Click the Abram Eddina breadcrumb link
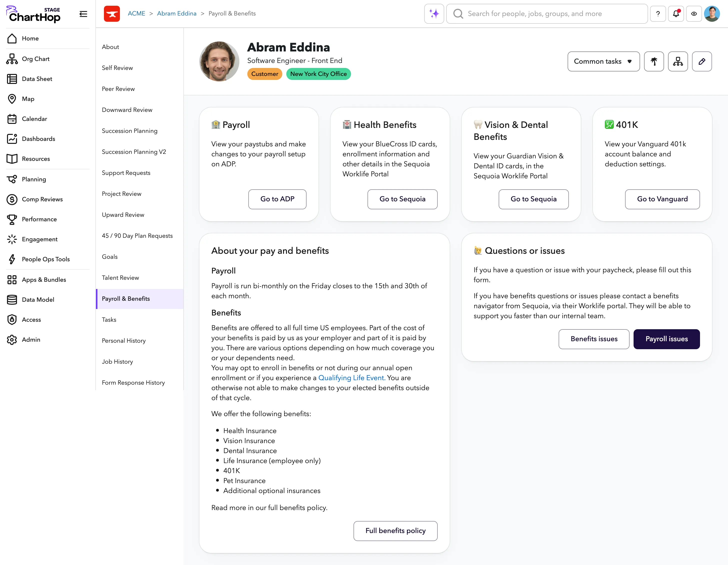The width and height of the screenshot is (728, 565). [177, 14]
